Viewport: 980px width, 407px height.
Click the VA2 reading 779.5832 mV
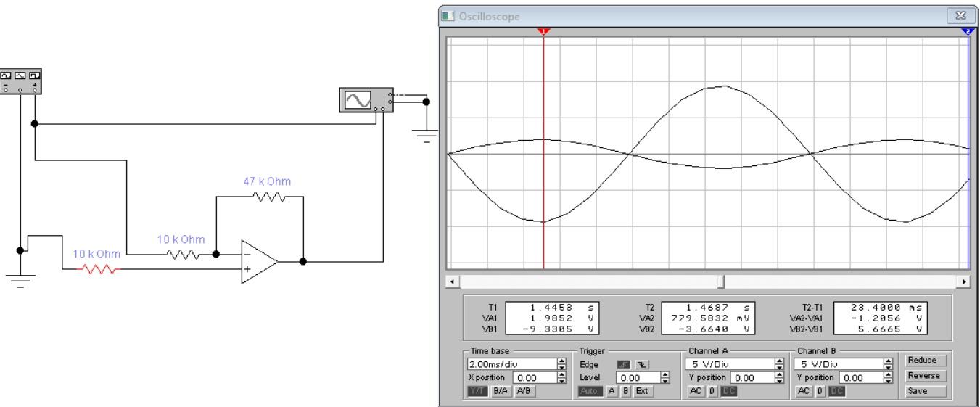pyautogui.click(x=711, y=318)
